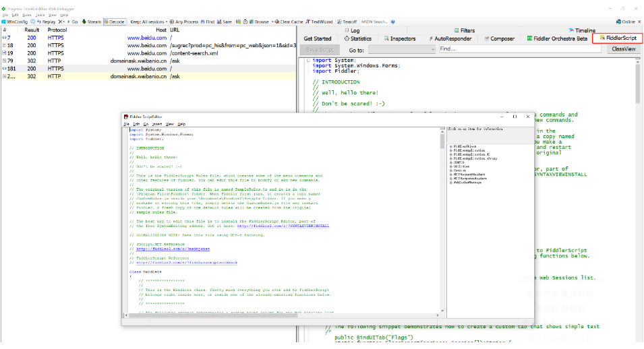Open the Composer tab
Viewport: 644px width, 349px height.
(500, 38)
